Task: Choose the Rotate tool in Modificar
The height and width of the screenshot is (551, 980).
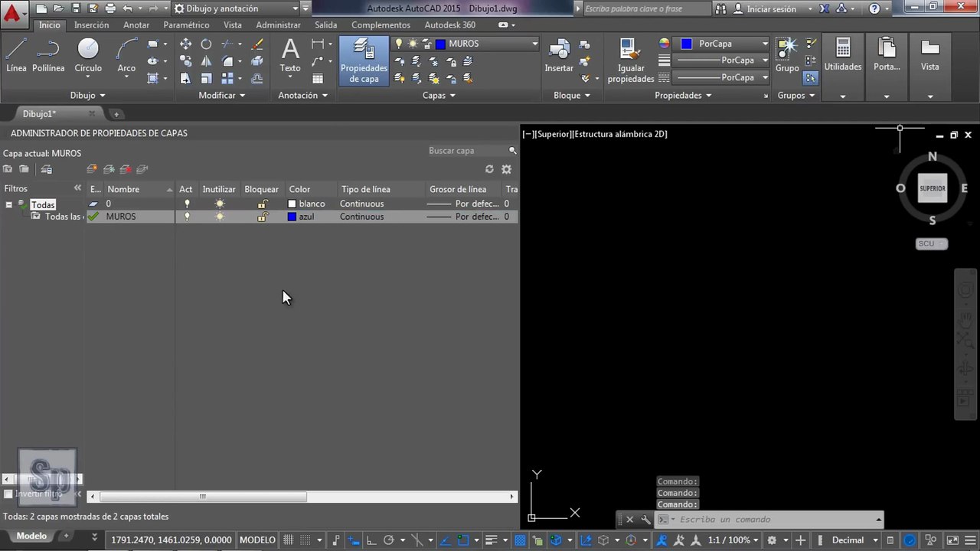Action: 206,44
